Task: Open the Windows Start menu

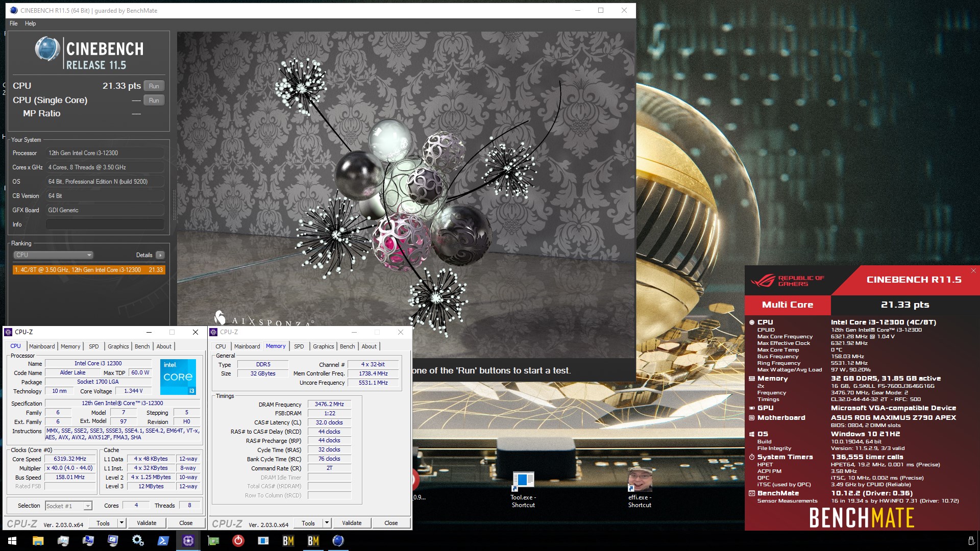Action: coord(12,541)
